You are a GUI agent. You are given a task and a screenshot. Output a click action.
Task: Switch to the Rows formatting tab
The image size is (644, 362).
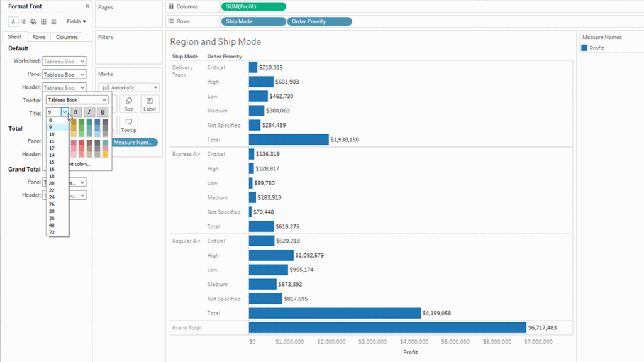[39, 36]
